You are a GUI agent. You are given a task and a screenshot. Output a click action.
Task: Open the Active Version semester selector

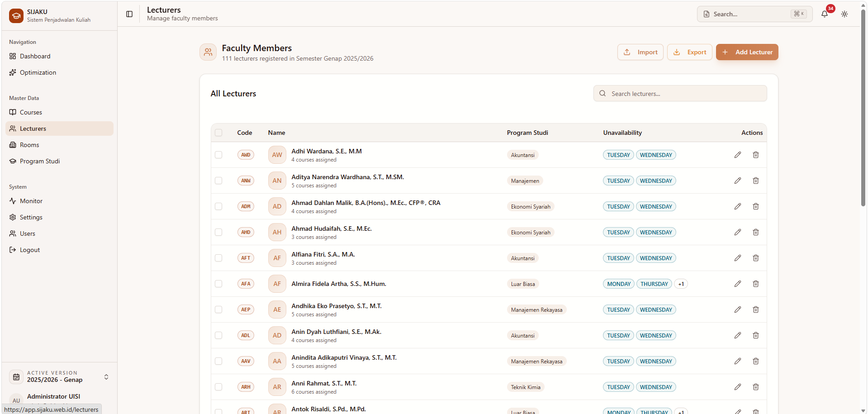click(59, 376)
